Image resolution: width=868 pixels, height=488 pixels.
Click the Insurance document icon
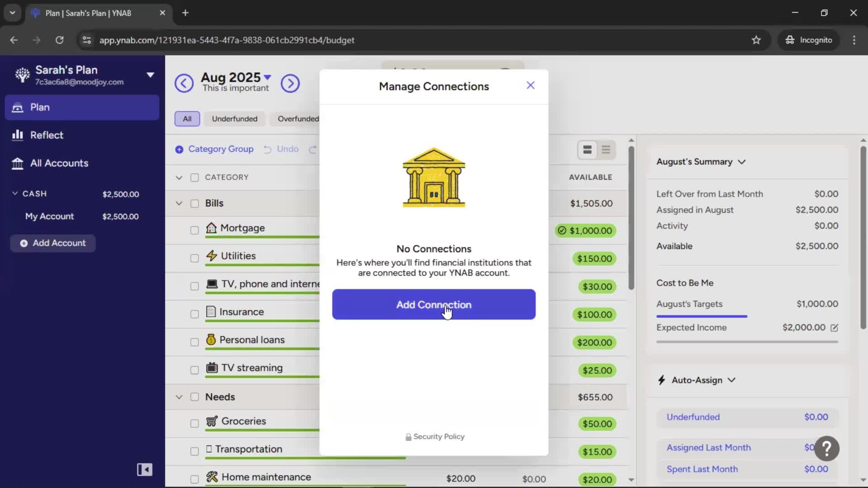click(x=211, y=312)
